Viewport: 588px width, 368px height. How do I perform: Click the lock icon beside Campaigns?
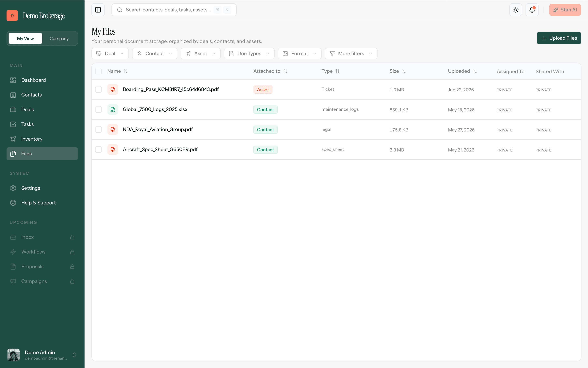(72, 281)
